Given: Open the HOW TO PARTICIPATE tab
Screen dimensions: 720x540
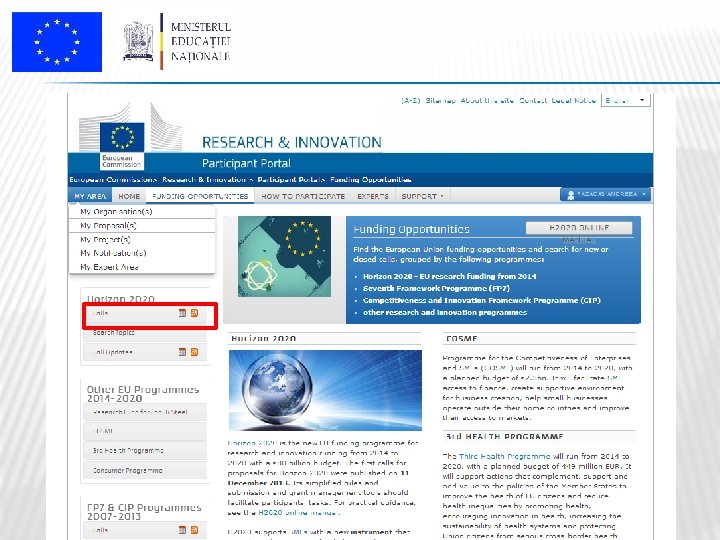Looking at the screenshot, I should pos(303,196).
